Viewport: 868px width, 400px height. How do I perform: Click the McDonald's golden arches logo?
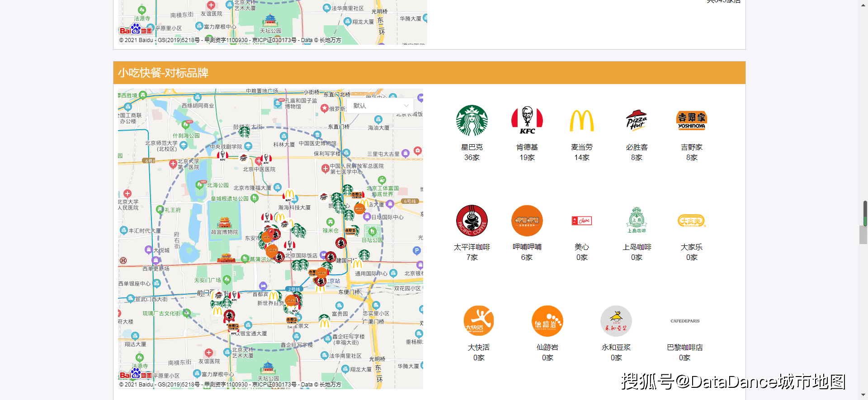pyautogui.click(x=582, y=120)
